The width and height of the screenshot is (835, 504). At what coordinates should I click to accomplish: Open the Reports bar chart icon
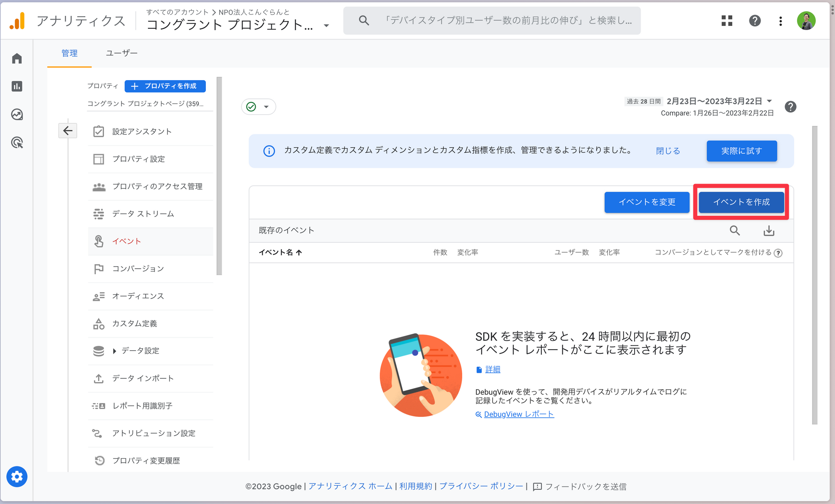pos(17,86)
